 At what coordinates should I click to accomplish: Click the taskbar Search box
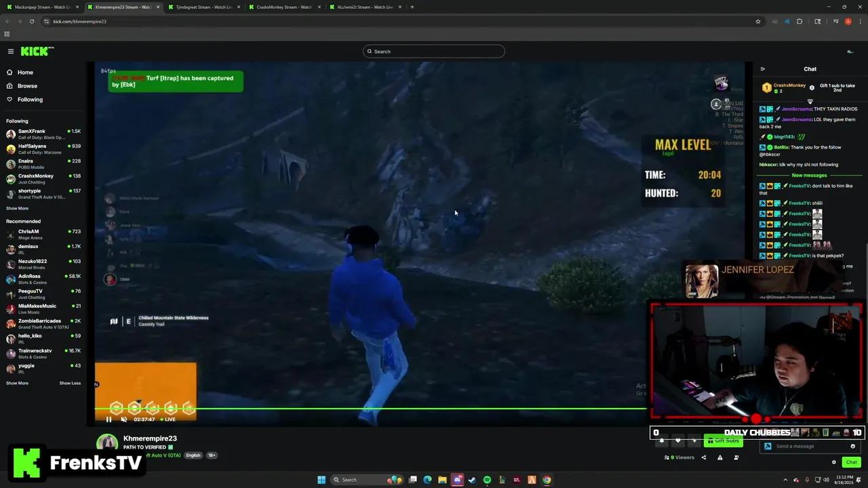pos(367,480)
